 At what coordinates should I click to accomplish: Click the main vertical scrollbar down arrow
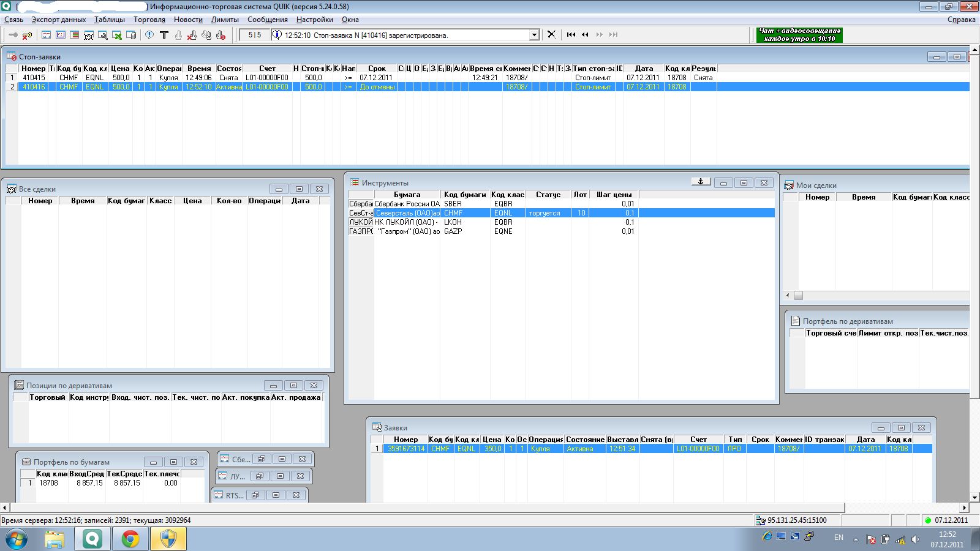(x=975, y=498)
